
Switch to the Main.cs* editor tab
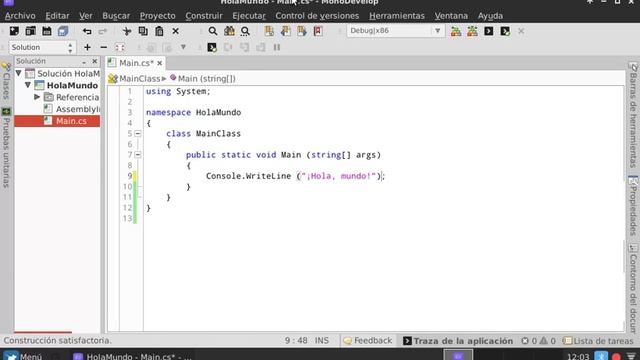pos(136,63)
